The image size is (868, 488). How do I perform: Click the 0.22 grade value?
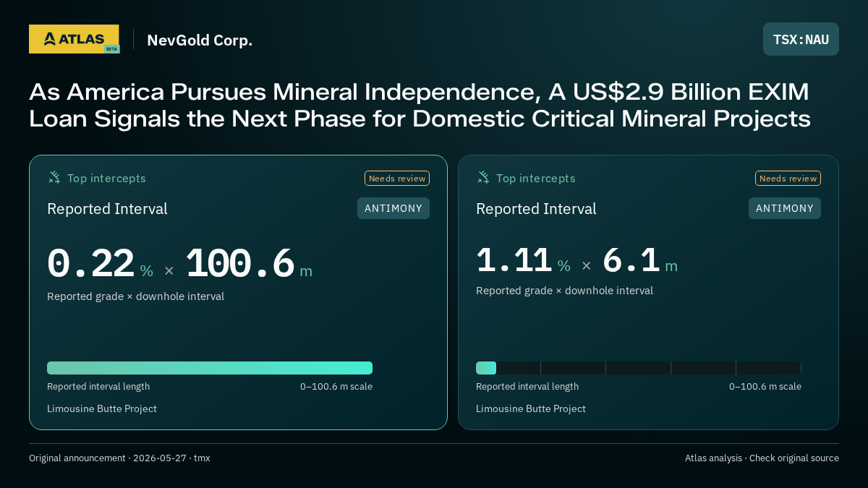pos(90,264)
